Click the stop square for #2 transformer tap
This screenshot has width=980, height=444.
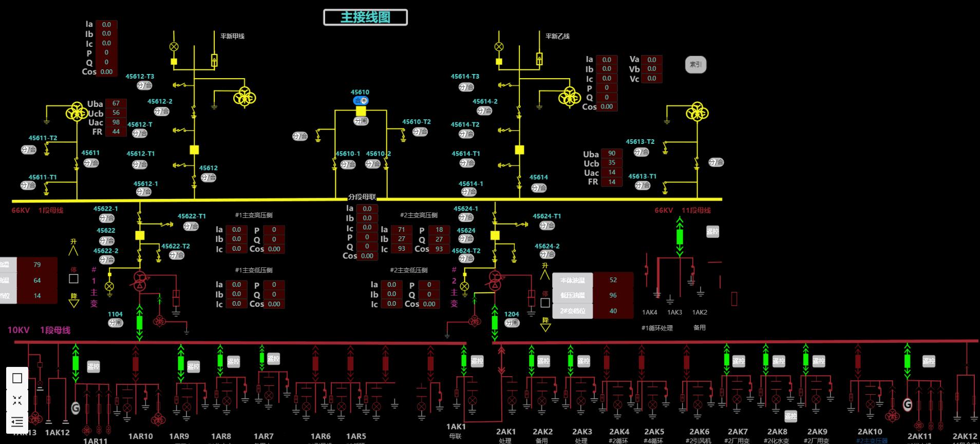pos(545,303)
